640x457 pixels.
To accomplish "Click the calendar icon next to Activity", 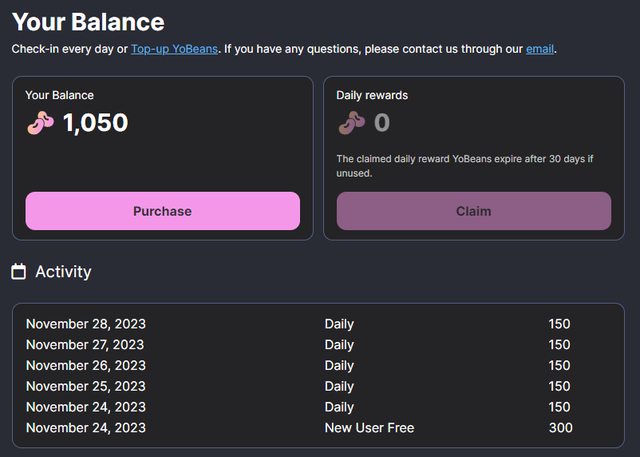I will point(18,271).
